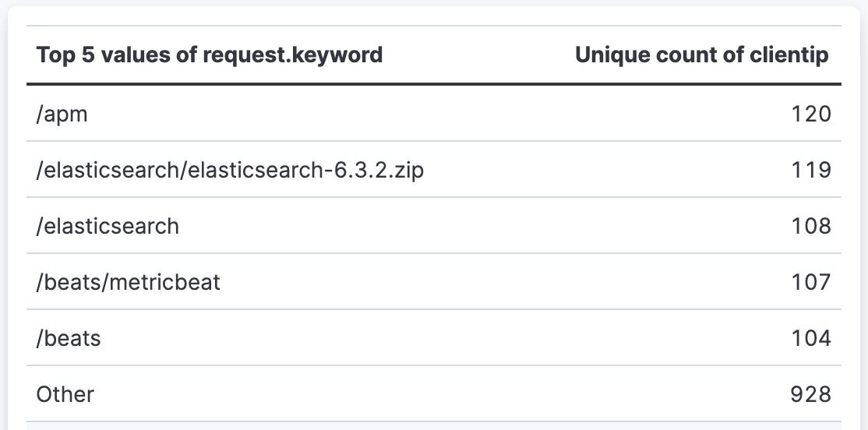This screenshot has height=430, width=868.
Task: Select the /elasticsearch/elasticsearch-6.3.2.zip cell
Action: (x=230, y=170)
